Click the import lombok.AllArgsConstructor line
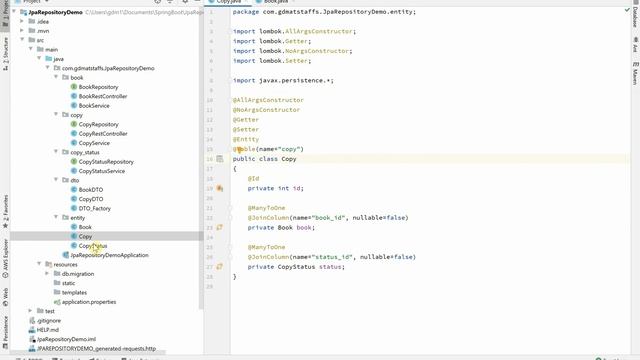This screenshot has width=640, height=360. click(294, 31)
